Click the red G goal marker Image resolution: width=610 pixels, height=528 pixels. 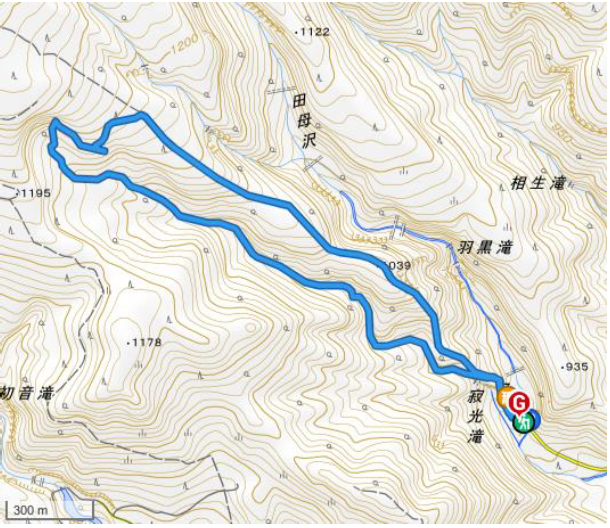pyautogui.click(x=519, y=403)
